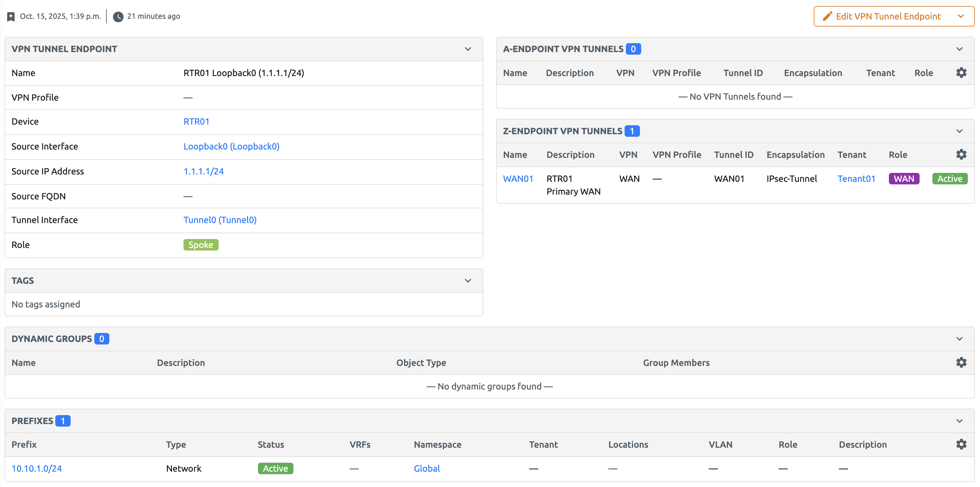Click the Dynamic Groups count badge

pos(101,339)
